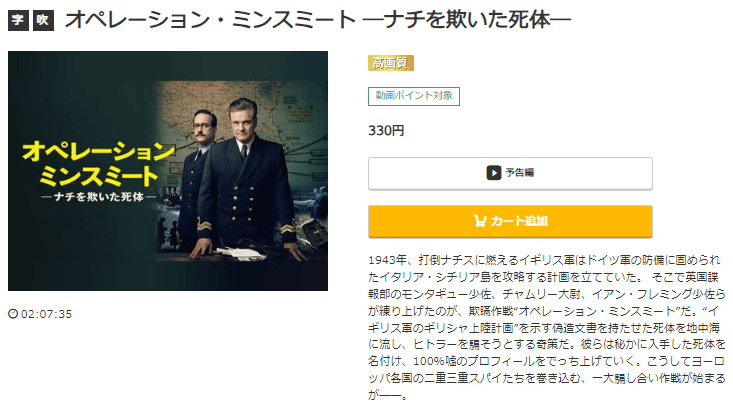Click the front naval officer in poster
This screenshot has width=733, height=408.
click(247, 180)
